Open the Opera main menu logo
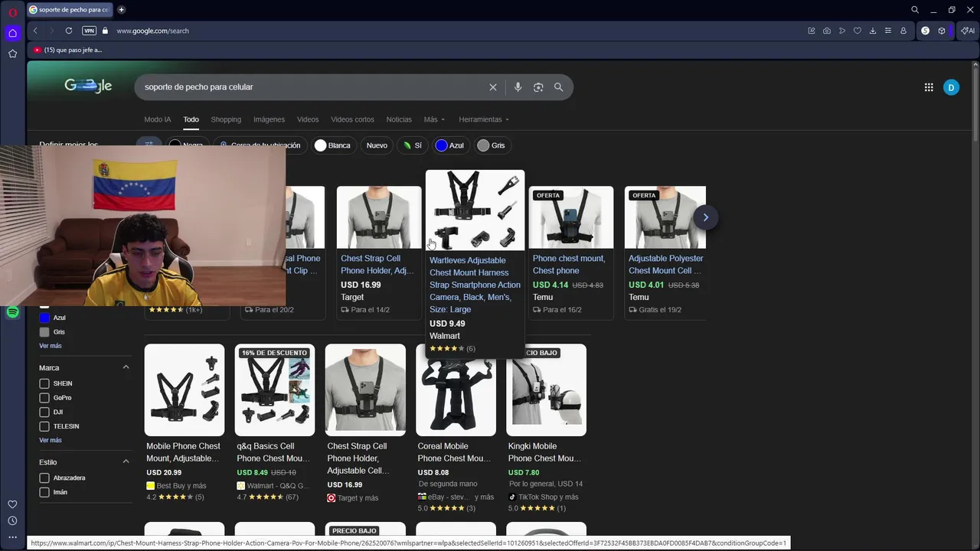The width and height of the screenshot is (980, 551). click(12, 12)
